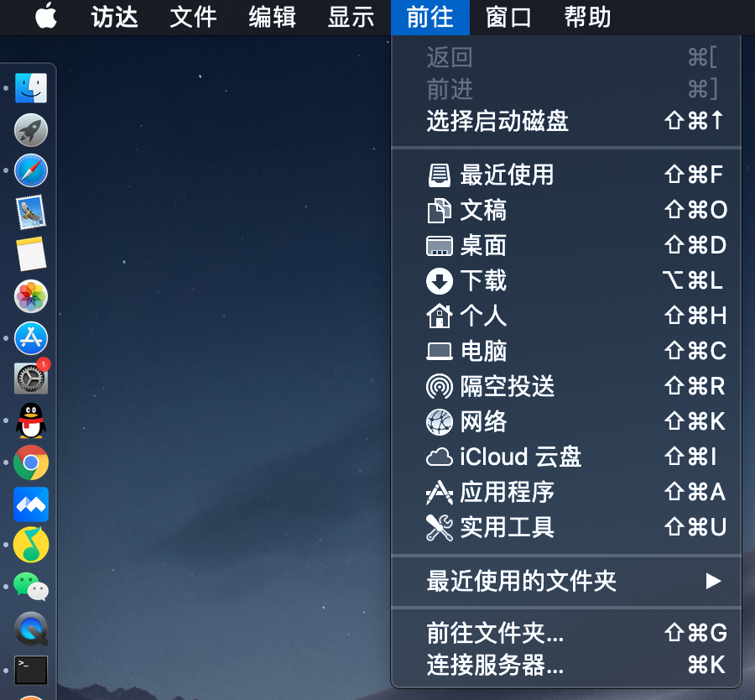Close the highlighted 前往 menu
Image resolution: width=755 pixels, height=700 pixels.
click(430, 18)
